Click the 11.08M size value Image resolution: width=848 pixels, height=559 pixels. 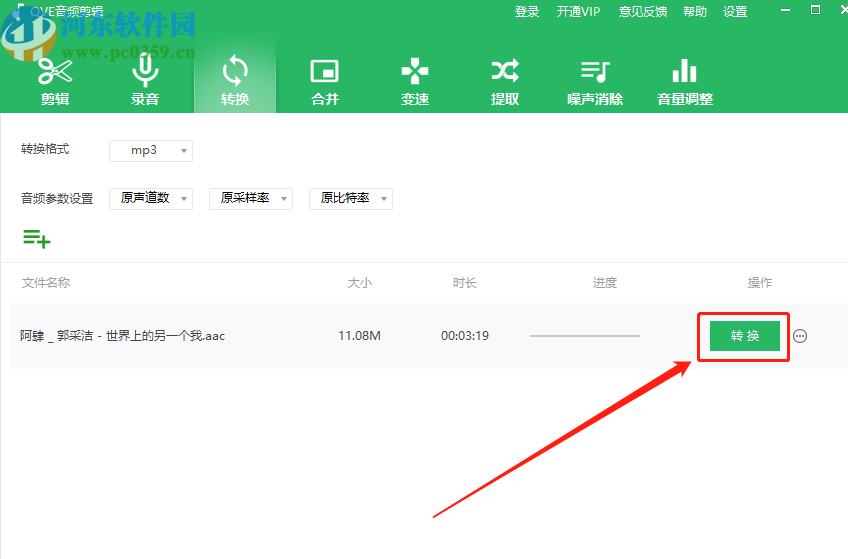pos(359,336)
